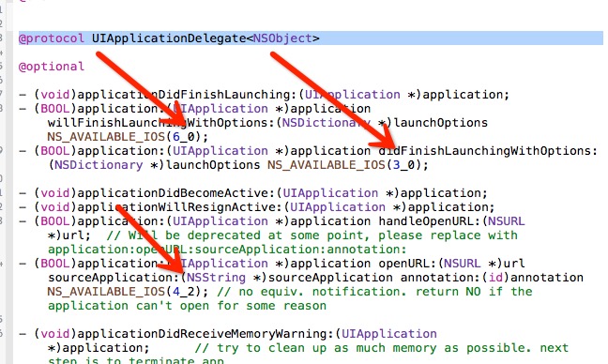608x364 pixels.
Task: Click the (id) type before annotation
Action: 496,278
